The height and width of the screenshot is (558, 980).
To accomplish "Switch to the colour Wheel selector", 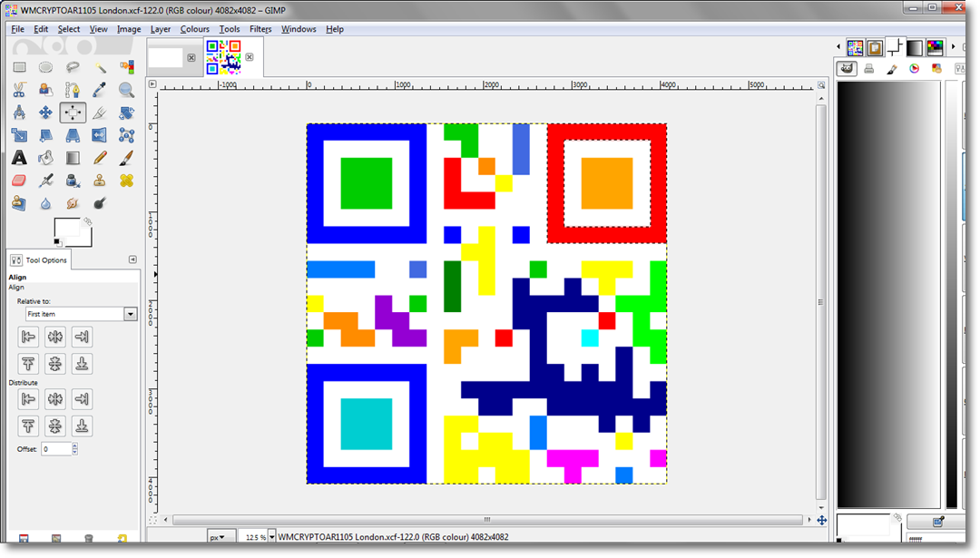I will tap(915, 69).
